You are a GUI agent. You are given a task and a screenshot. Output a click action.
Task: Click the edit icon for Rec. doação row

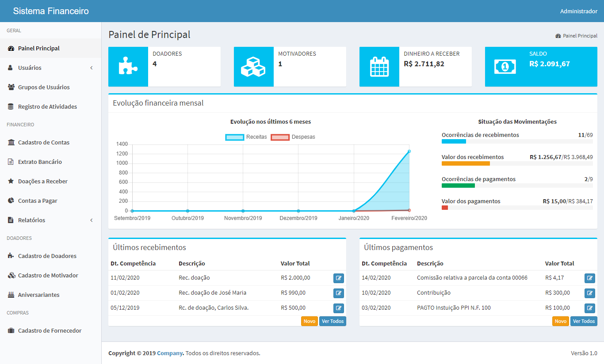(x=338, y=278)
